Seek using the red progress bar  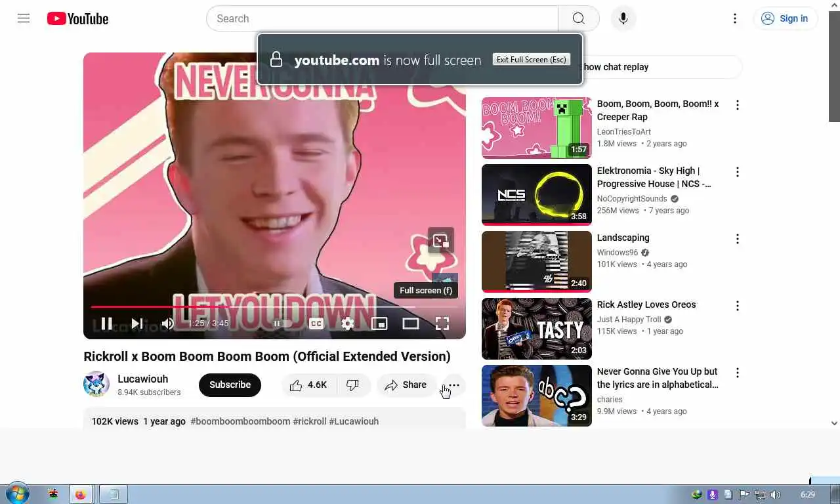[x=274, y=306]
